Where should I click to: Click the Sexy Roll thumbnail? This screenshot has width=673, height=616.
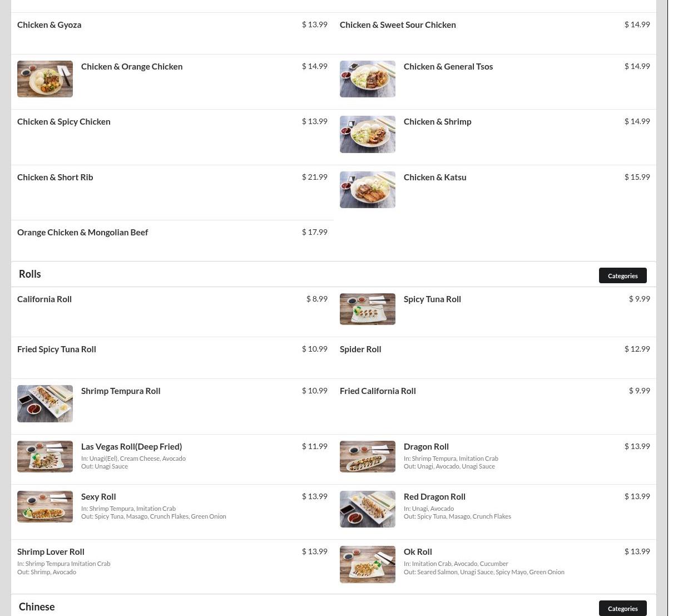point(45,506)
